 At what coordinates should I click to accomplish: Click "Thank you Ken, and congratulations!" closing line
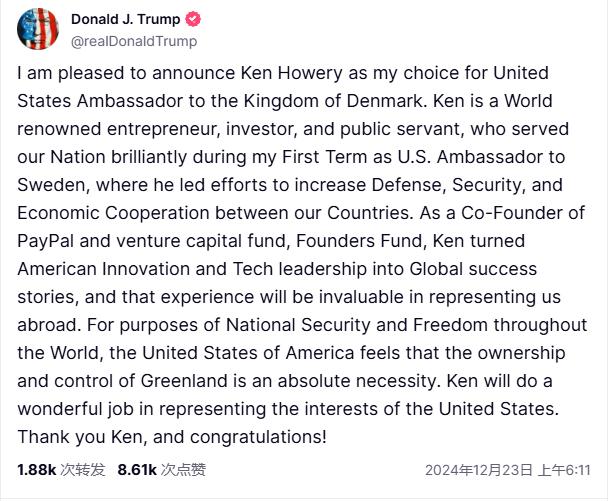[x=172, y=437]
